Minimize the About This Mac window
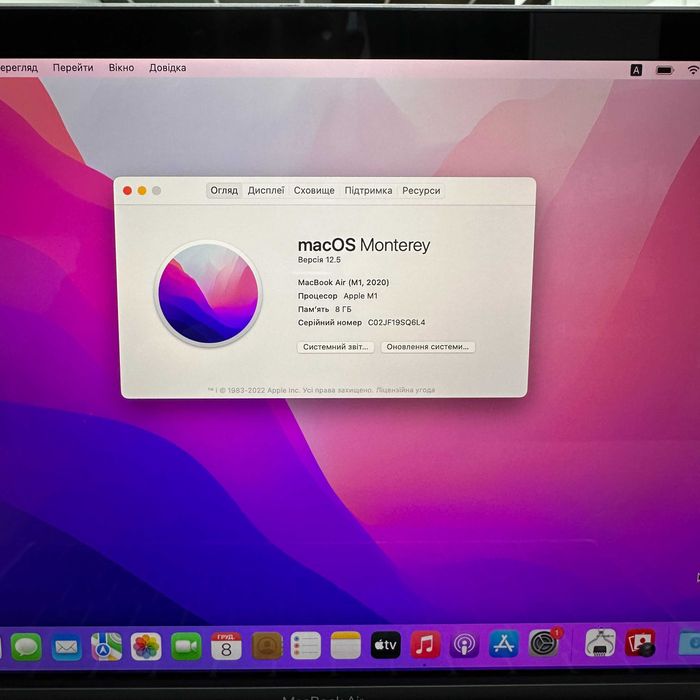700x700 pixels. tap(142, 191)
